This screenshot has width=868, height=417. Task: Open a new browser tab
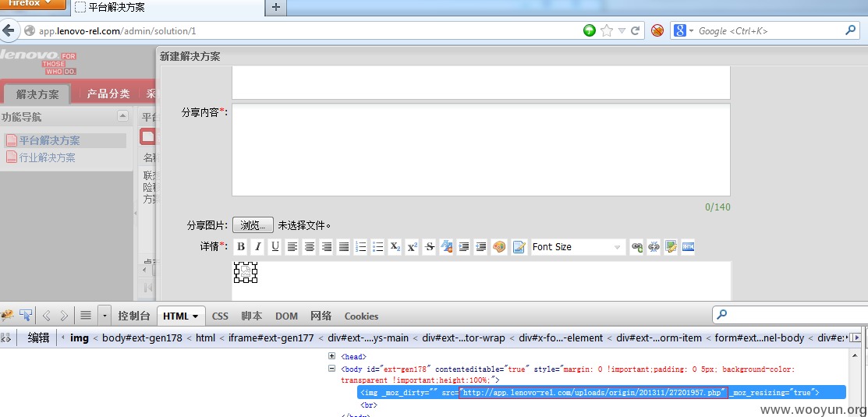click(x=277, y=7)
